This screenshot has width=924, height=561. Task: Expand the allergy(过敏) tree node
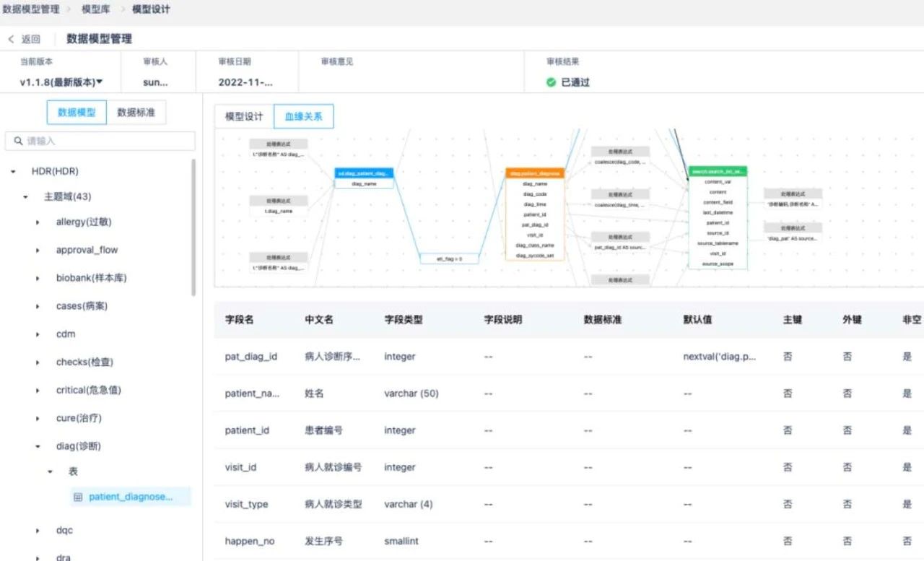[x=38, y=222]
